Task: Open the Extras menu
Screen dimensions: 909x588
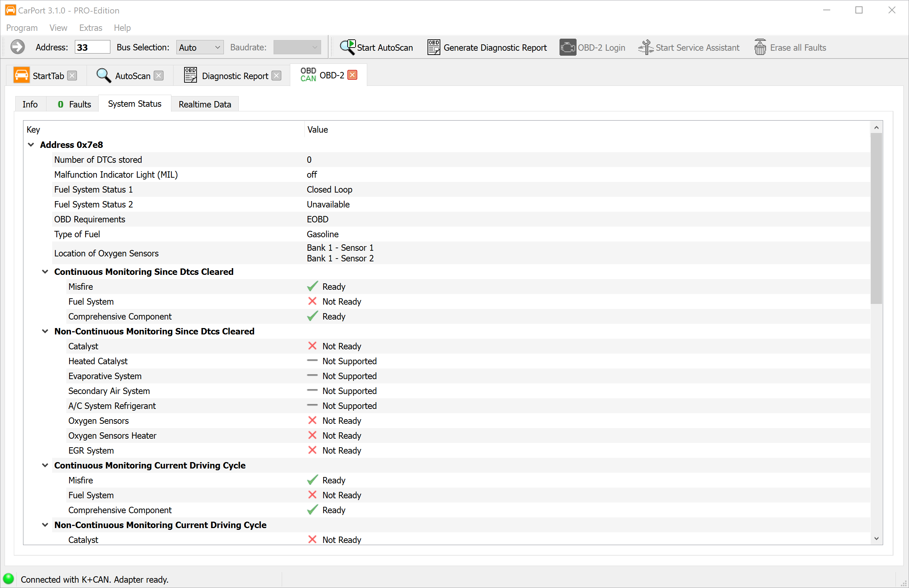Action: [x=90, y=28]
